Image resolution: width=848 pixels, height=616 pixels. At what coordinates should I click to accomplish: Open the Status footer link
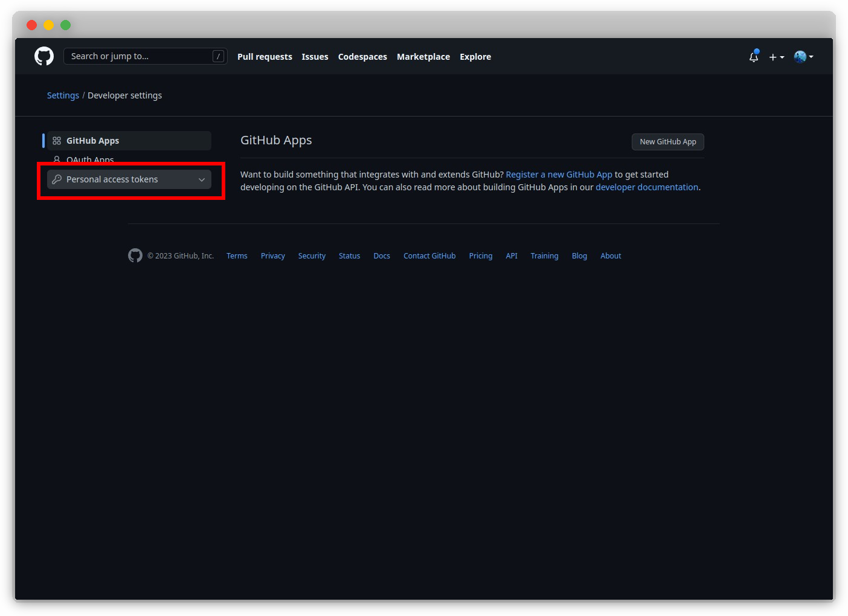350,256
